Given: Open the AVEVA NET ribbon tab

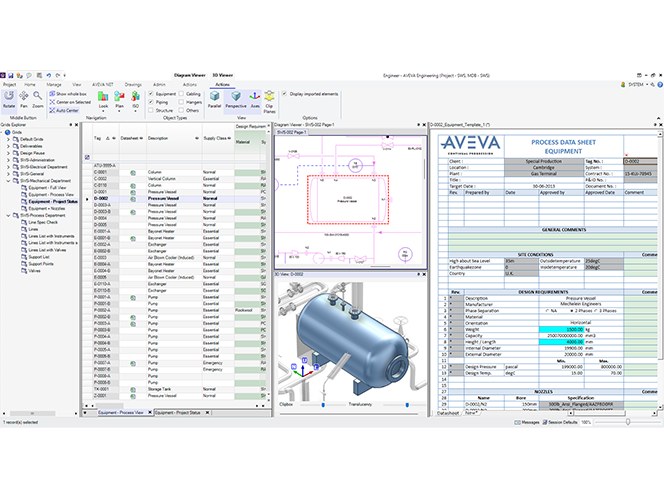Looking at the screenshot, I should point(102,85).
